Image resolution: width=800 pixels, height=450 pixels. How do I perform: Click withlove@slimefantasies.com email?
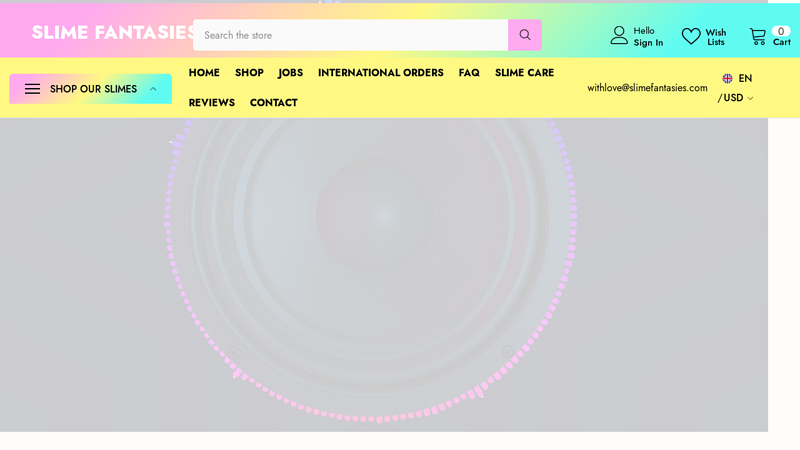click(x=647, y=88)
